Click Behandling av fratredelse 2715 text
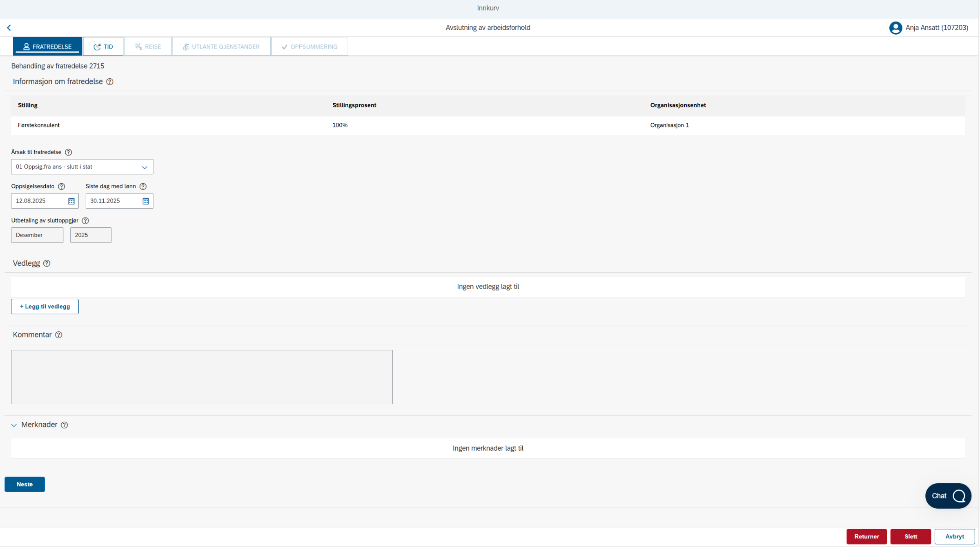 click(x=58, y=66)
